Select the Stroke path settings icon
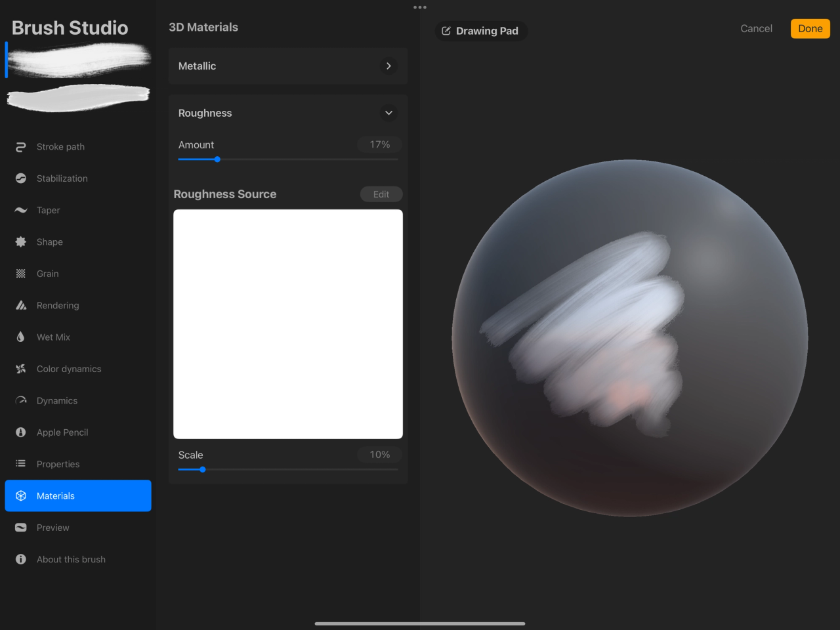Image resolution: width=840 pixels, height=630 pixels. 20,146
